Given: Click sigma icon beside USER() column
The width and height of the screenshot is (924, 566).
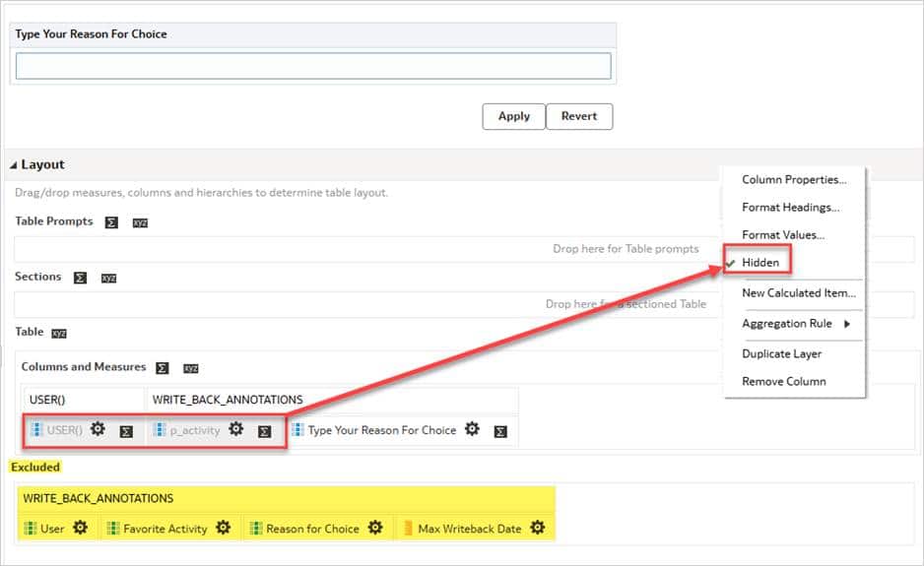Looking at the screenshot, I should click(126, 432).
